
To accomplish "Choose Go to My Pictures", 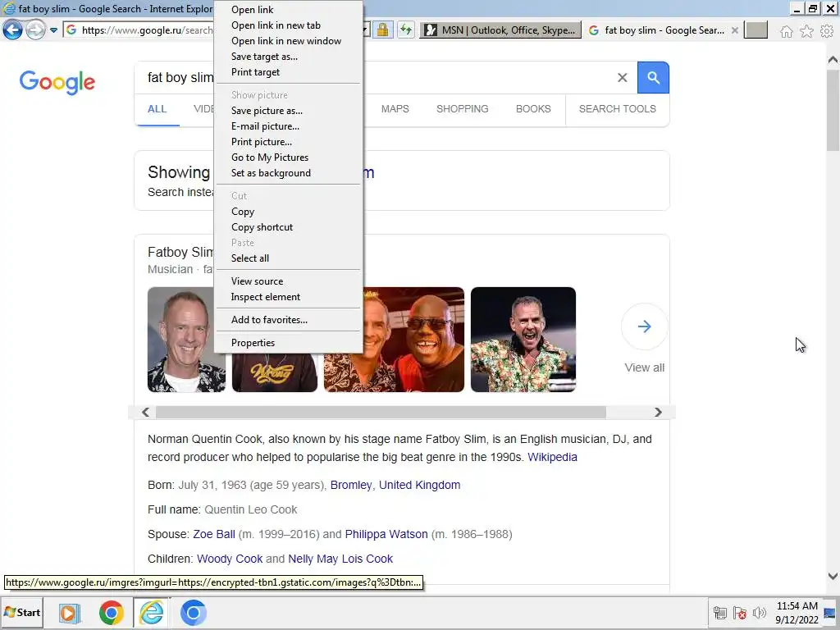I will tap(288, 157).
